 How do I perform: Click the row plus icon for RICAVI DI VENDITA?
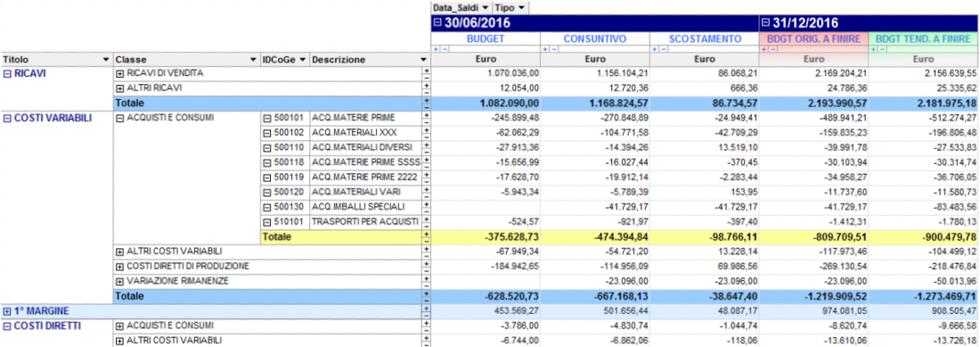point(427,70)
